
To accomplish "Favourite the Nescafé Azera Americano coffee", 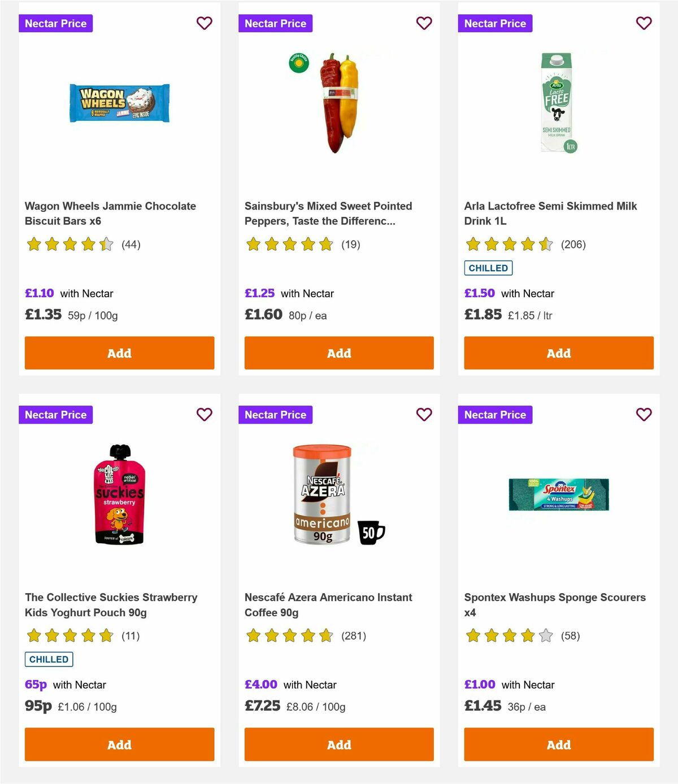I will pos(424,414).
